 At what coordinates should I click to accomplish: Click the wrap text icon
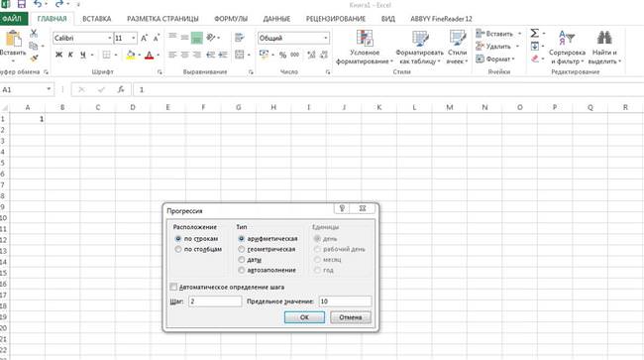click(240, 38)
